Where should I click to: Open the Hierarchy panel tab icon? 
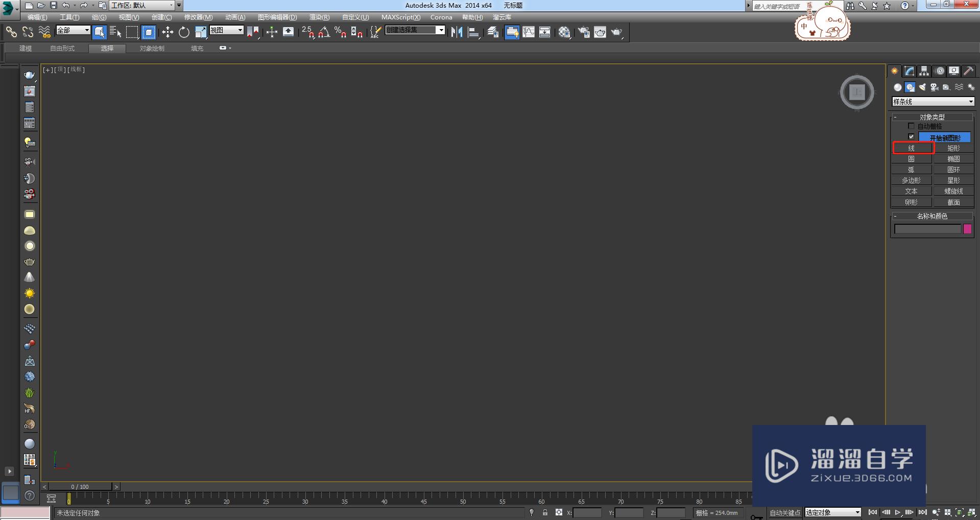(924, 71)
